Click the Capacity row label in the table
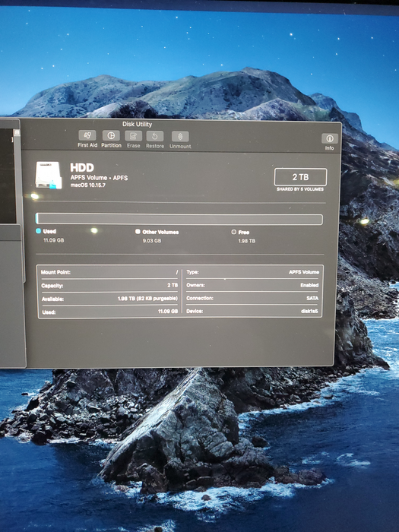399x532 pixels. tap(52, 286)
